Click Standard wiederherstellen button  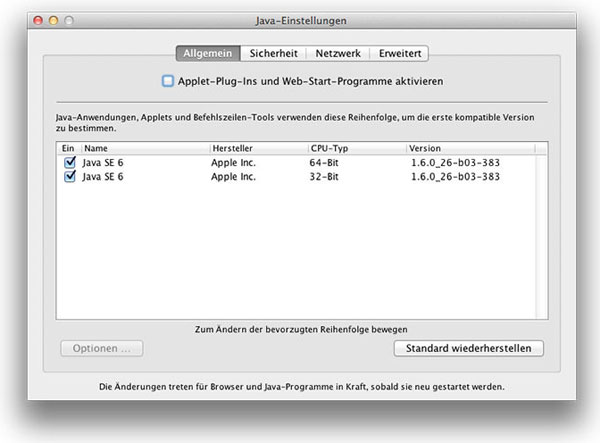469,348
